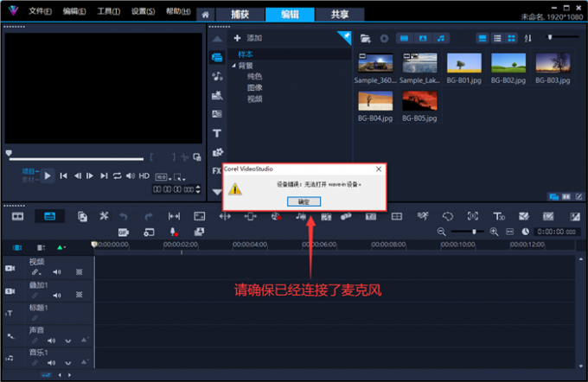
Task: Click the GIF creator icon
Action: (124, 232)
